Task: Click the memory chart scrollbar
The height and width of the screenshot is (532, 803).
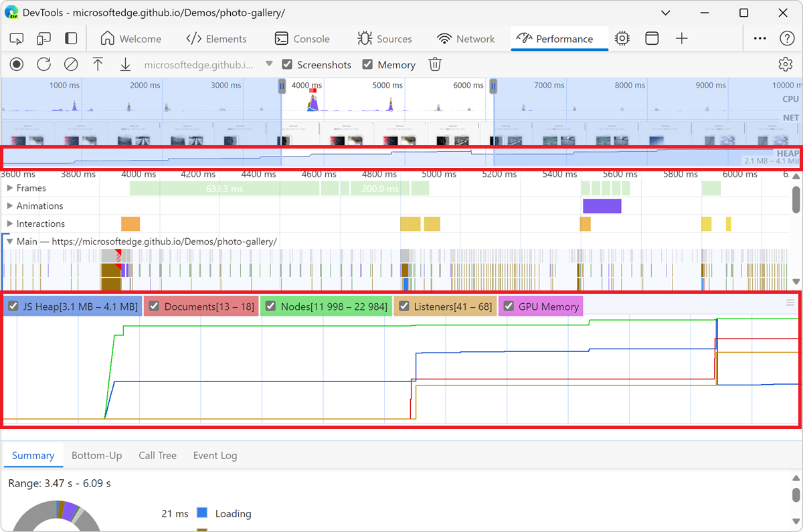Action: [789, 302]
